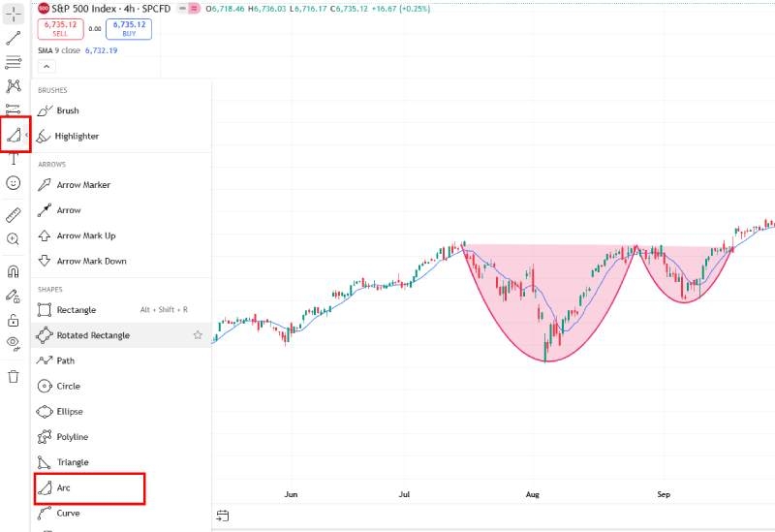Toggle magnet mode on
This screenshot has height=532, width=775.
pos(14,271)
